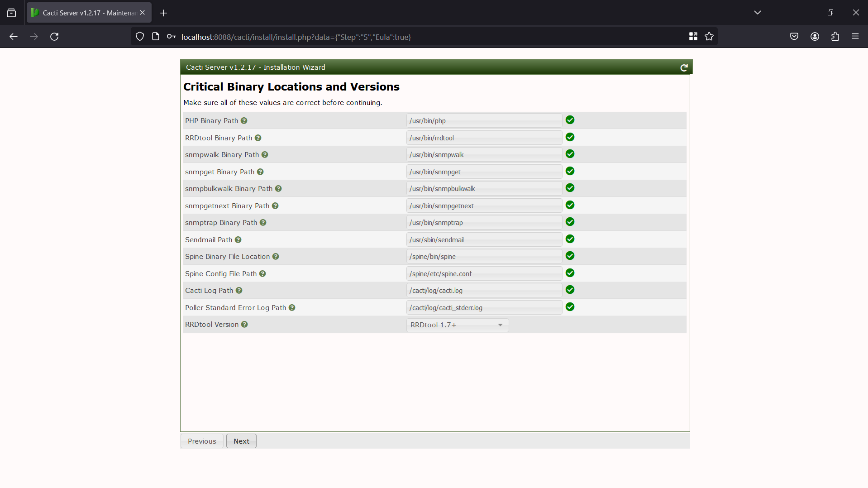868x488 pixels.
Task: Click the green checkmark beside /usr/bin/snmpwalk
Action: (570, 154)
